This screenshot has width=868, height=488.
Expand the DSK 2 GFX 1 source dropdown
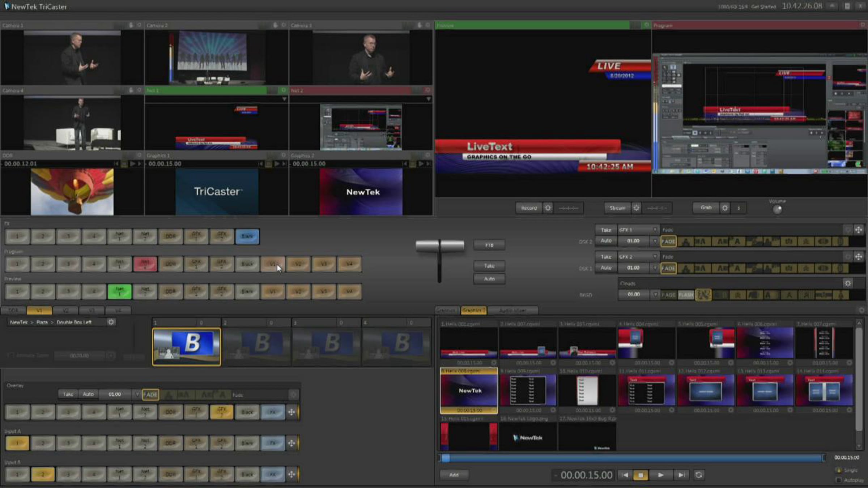655,230
